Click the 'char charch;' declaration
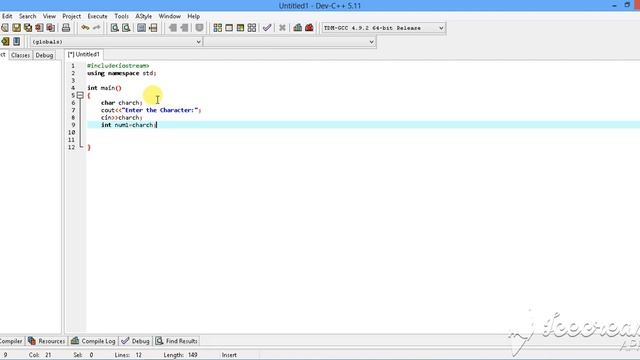640x360 pixels. (x=122, y=103)
